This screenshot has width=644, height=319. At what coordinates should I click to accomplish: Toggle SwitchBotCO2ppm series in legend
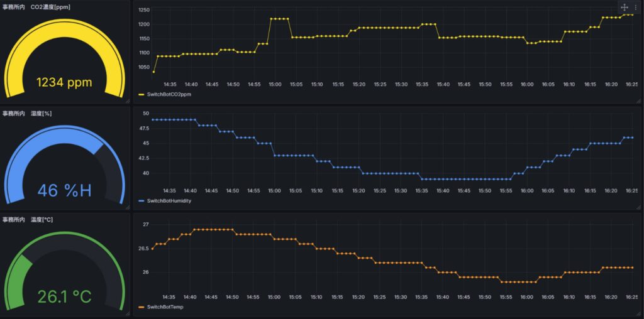tap(169, 94)
